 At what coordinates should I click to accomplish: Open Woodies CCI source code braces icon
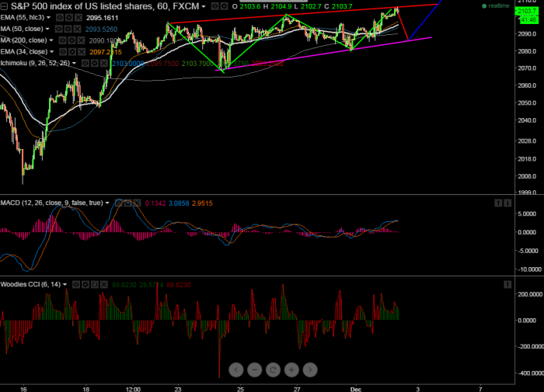[x=94, y=285]
